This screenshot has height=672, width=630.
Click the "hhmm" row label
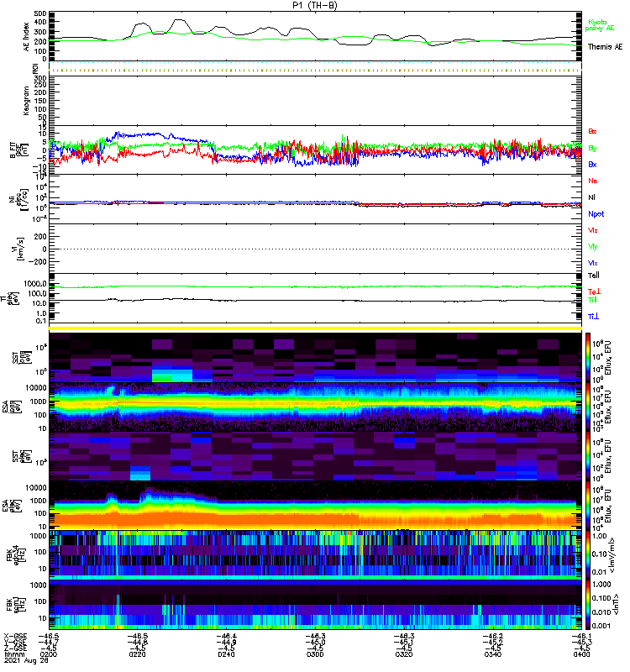click(x=14, y=655)
